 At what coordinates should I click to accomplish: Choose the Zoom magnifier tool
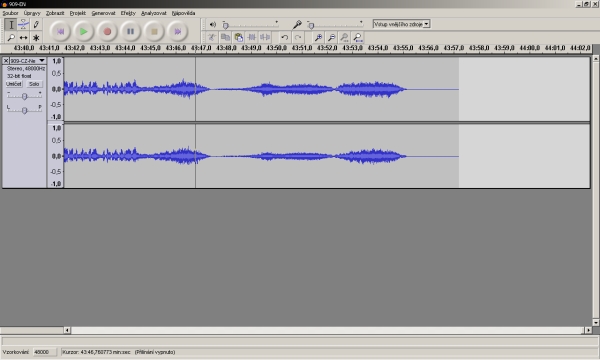11,37
